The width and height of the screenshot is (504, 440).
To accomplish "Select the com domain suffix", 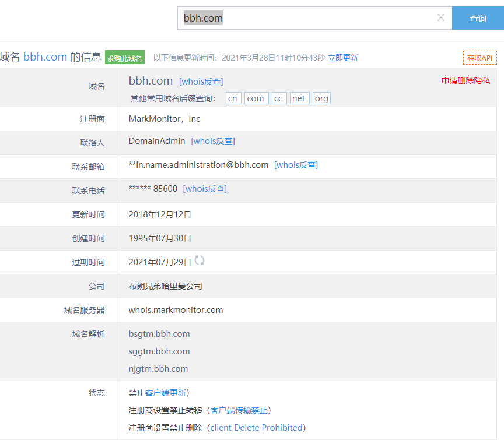I will [x=256, y=98].
